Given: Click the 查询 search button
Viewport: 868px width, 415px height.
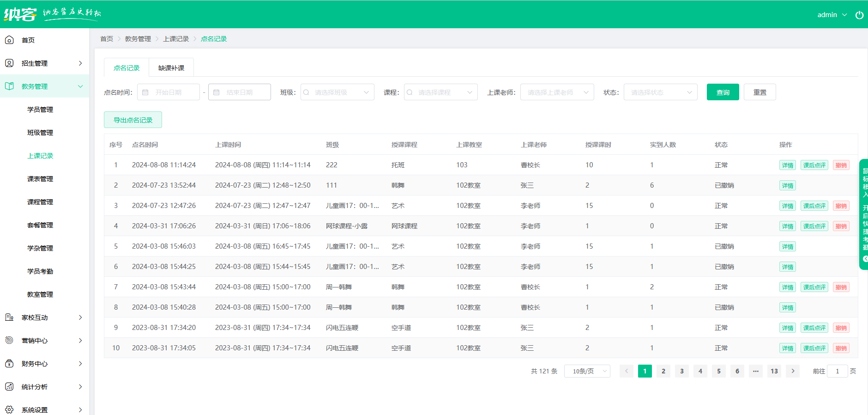Looking at the screenshot, I should 723,92.
